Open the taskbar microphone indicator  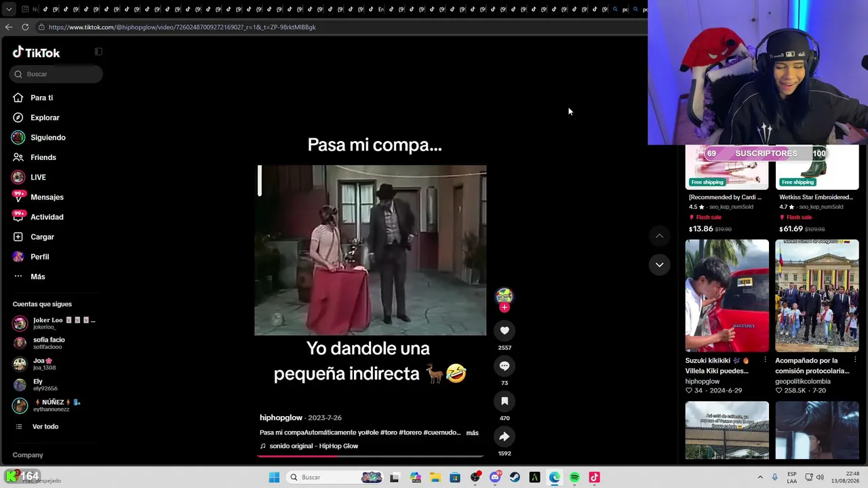(x=774, y=477)
